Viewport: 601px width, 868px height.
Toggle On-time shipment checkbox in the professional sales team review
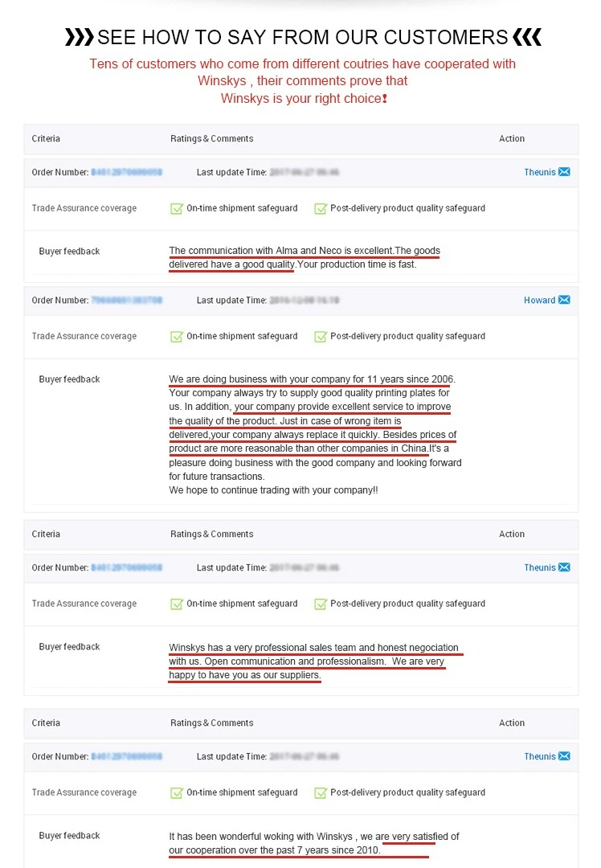(x=177, y=604)
